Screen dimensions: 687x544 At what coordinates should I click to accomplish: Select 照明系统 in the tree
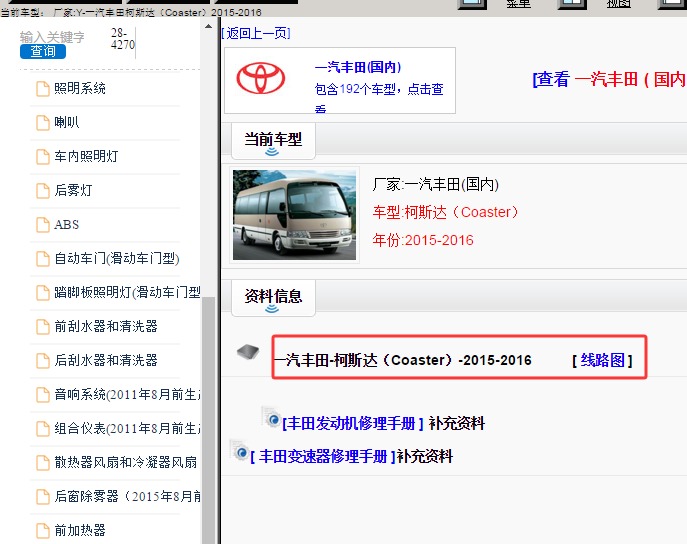click(80, 88)
